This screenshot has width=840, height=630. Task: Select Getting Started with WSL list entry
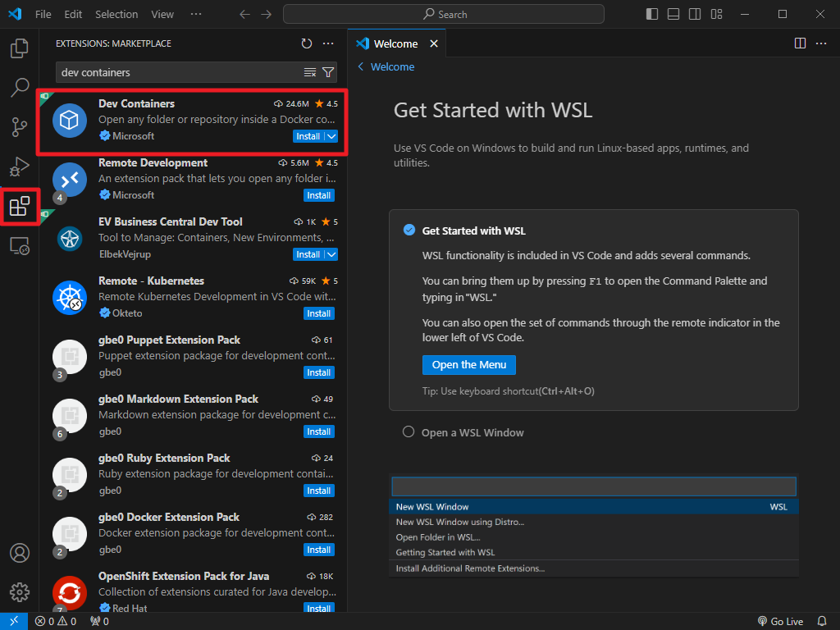click(594, 552)
